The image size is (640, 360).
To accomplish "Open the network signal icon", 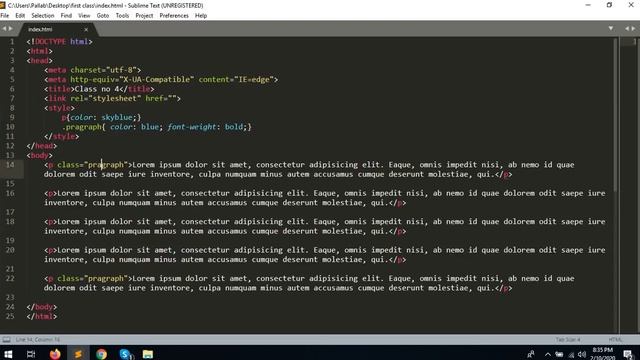I will click(x=571, y=355).
